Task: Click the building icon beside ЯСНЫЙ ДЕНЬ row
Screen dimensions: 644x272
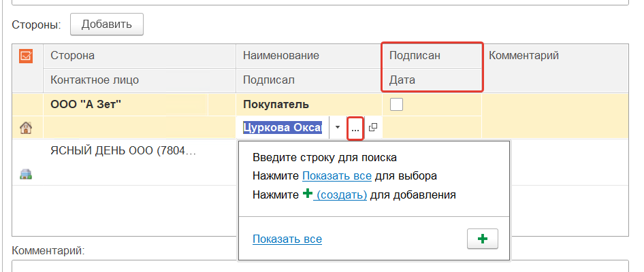Action: pyautogui.click(x=26, y=174)
